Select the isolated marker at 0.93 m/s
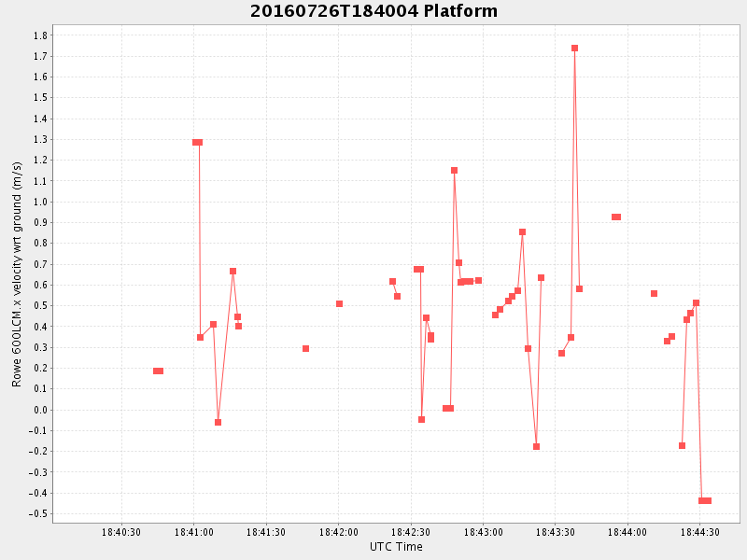 615,217
